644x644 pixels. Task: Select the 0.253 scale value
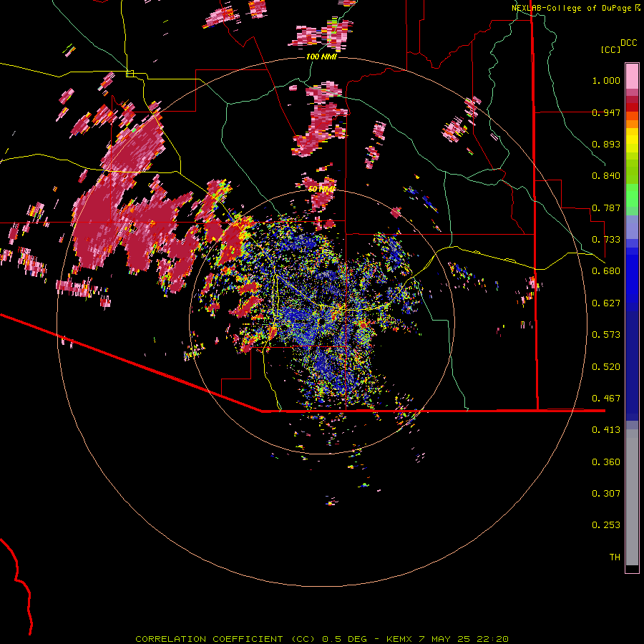606,525
